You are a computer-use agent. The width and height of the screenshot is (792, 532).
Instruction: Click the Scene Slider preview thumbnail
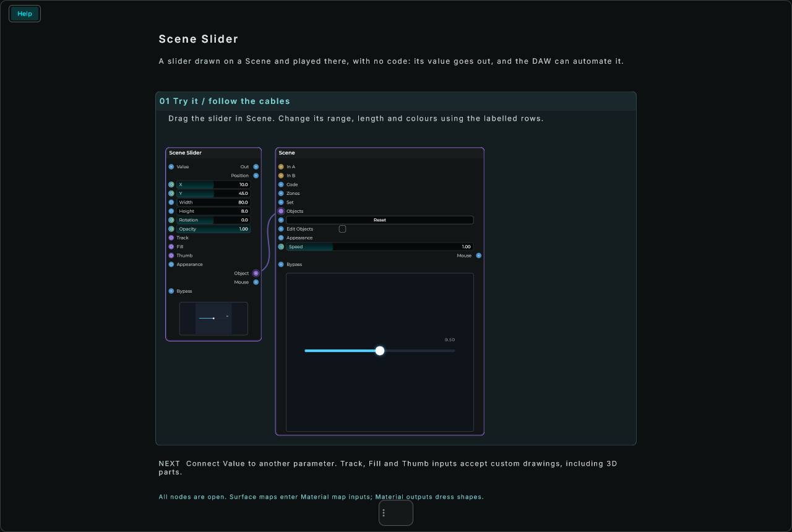point(213,319)
